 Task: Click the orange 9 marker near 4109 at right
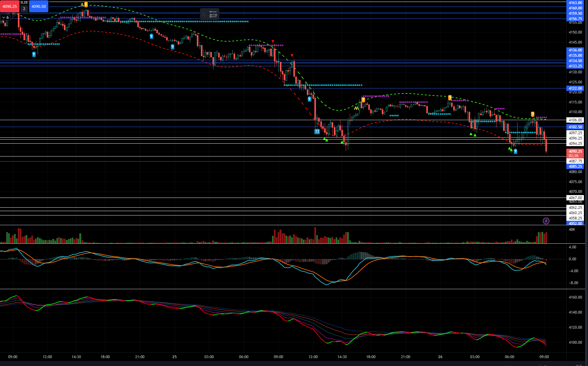tap(533, 114)
